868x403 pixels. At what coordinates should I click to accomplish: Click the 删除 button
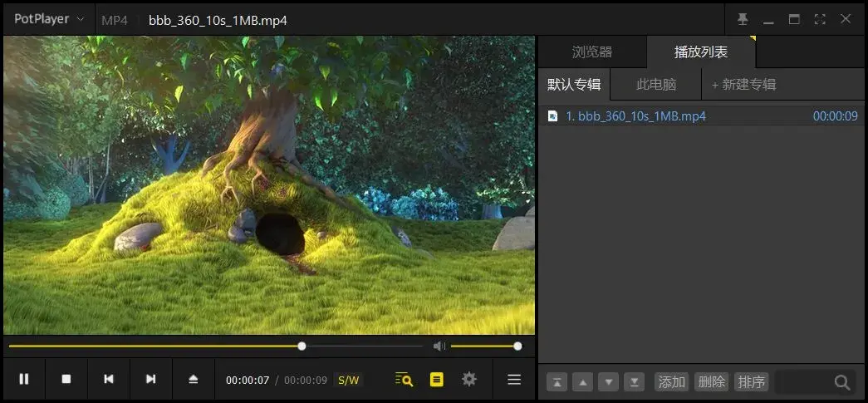click(x=711, y=382)
